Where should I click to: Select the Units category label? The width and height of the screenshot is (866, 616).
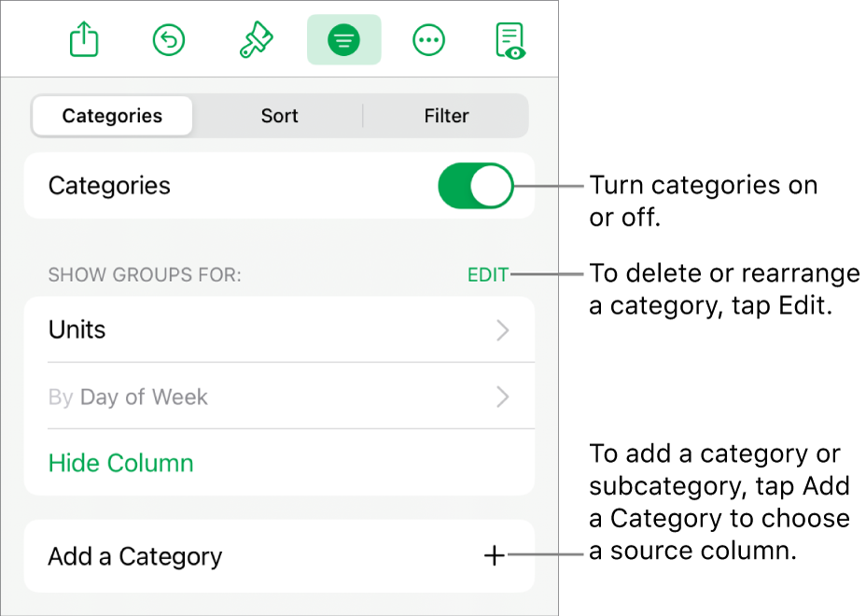coord(77,330)
